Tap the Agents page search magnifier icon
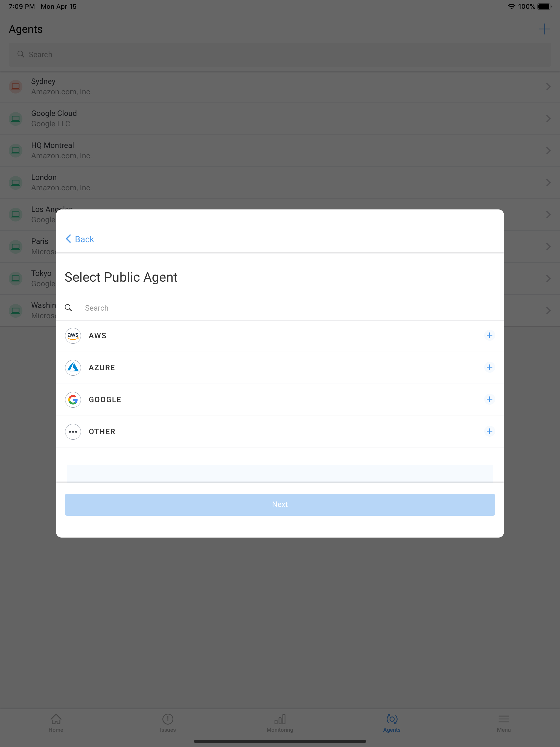 coord(21,54)
